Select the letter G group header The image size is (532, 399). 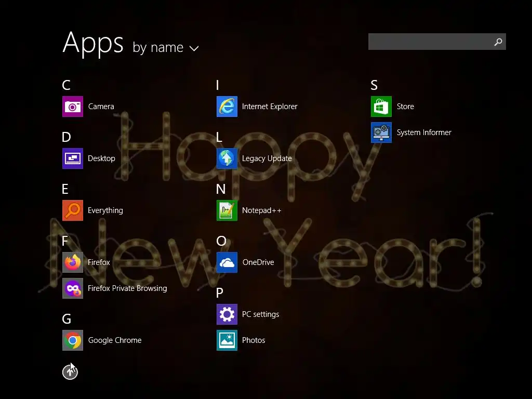[x=66, y=319]
